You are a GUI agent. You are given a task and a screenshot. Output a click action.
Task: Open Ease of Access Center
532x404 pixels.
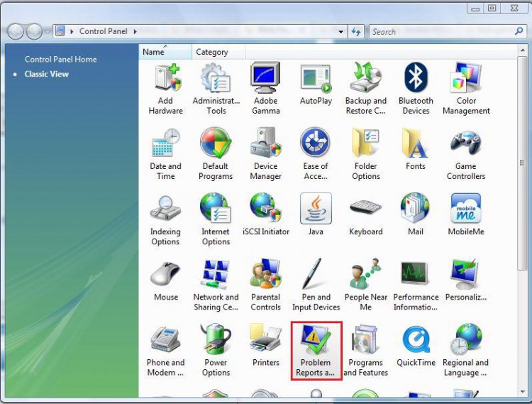click(316, 155)
